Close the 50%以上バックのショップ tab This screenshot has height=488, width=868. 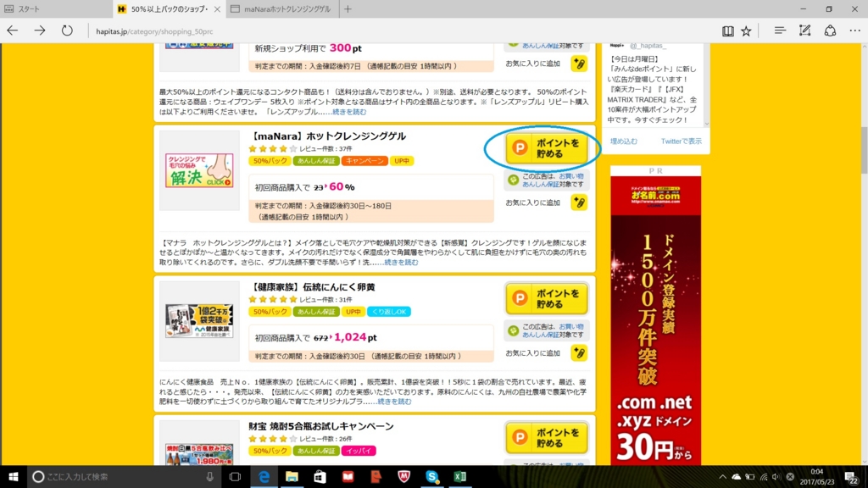tap(217, 8)
